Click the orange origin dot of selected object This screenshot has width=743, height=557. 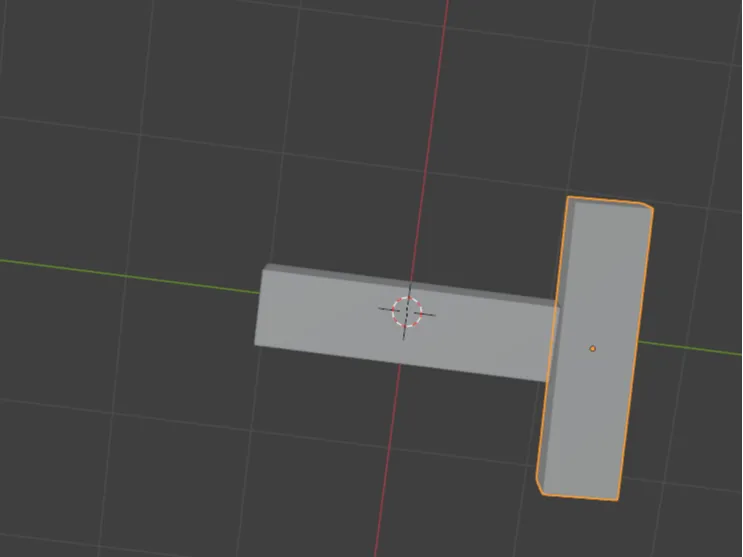tap(592, 348)
